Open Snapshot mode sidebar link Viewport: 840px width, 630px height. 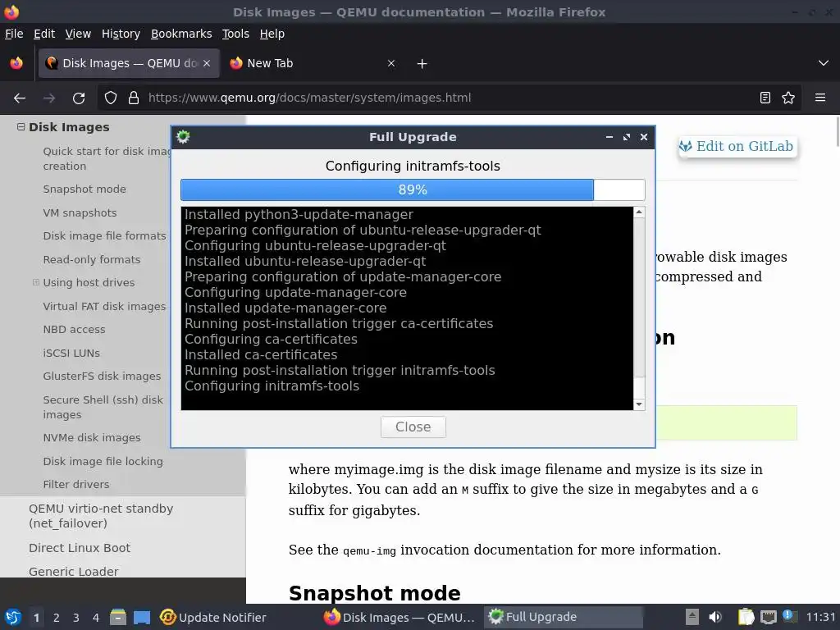84,189
